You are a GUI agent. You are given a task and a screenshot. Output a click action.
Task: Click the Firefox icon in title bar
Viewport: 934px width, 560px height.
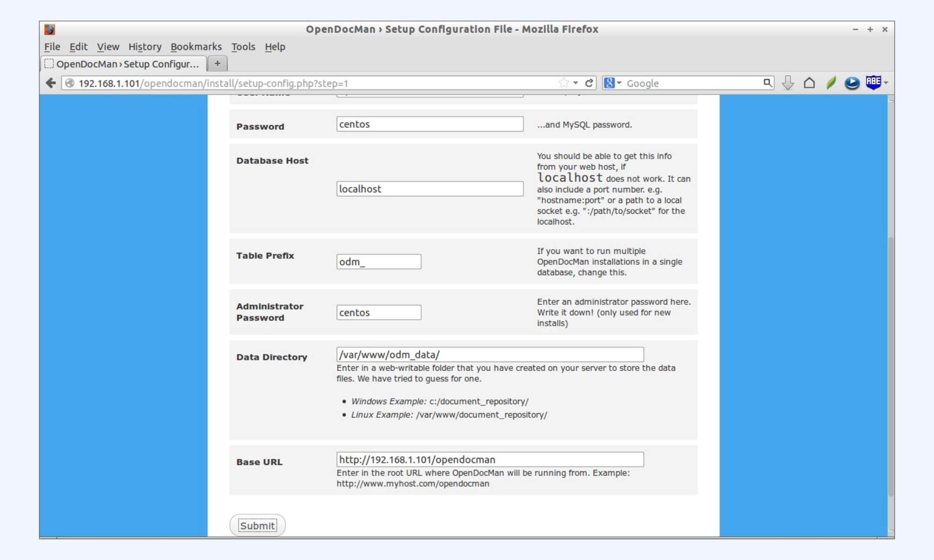click(x=50, y=29)
